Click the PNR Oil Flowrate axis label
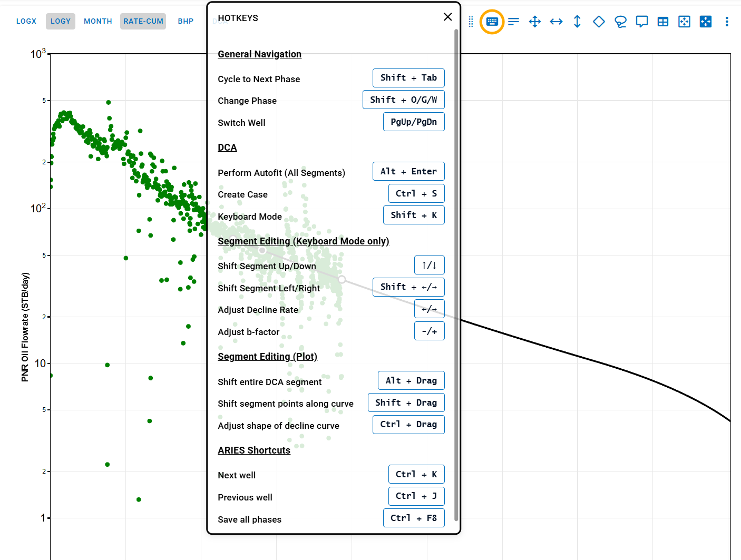The image size is (741, 560). point(25,327)
